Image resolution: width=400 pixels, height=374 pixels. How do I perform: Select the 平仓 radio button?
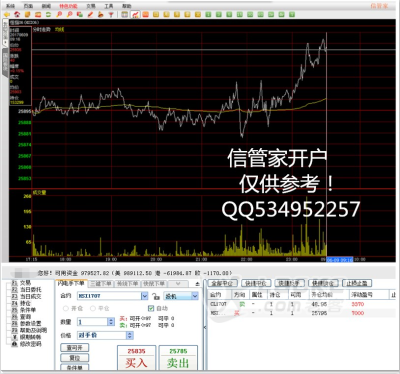tap(93, 308)
